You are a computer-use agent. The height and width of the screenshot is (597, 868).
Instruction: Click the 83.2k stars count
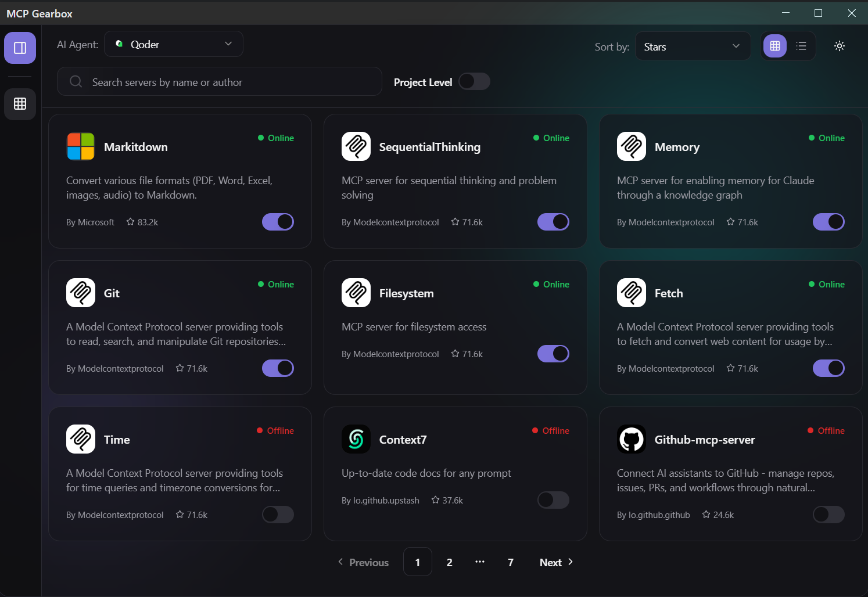[x=148, y=222]
